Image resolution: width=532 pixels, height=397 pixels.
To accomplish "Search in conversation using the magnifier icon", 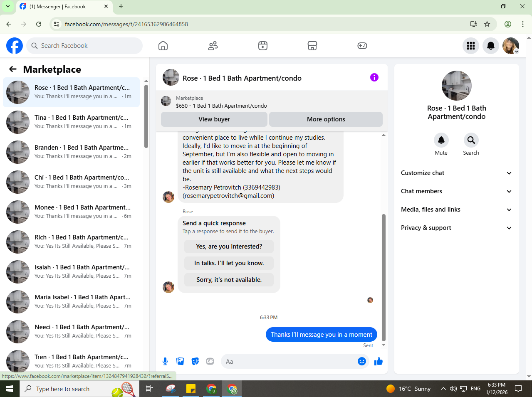I will pos(471,140).
